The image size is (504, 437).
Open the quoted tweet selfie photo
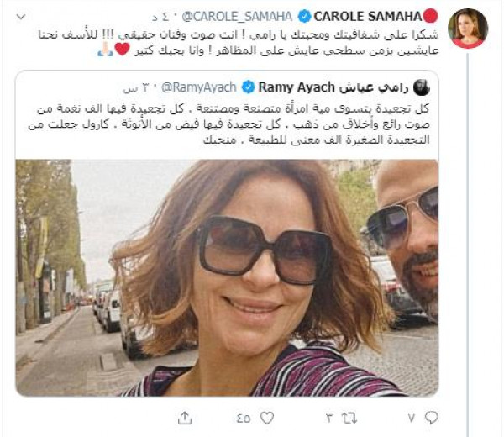tap(227, 277)
